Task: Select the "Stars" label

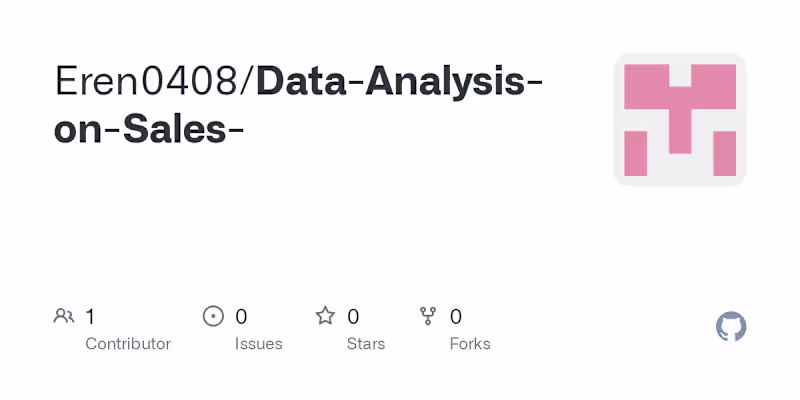Action: click(x=366, y=344)
